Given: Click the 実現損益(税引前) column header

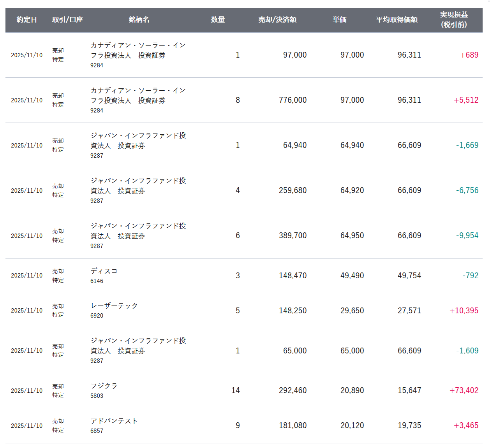Looking at the screenshot, I should tap(454, 20).
